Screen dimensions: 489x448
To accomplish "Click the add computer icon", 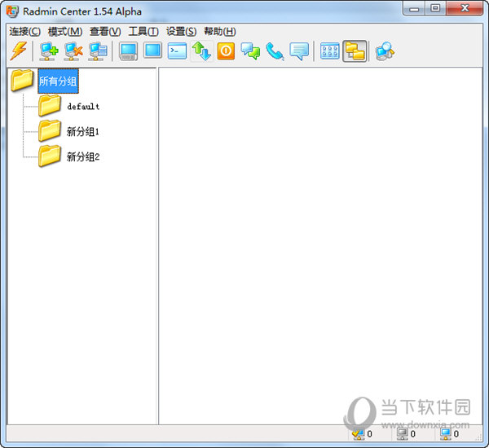I will [x=49, y=51].
